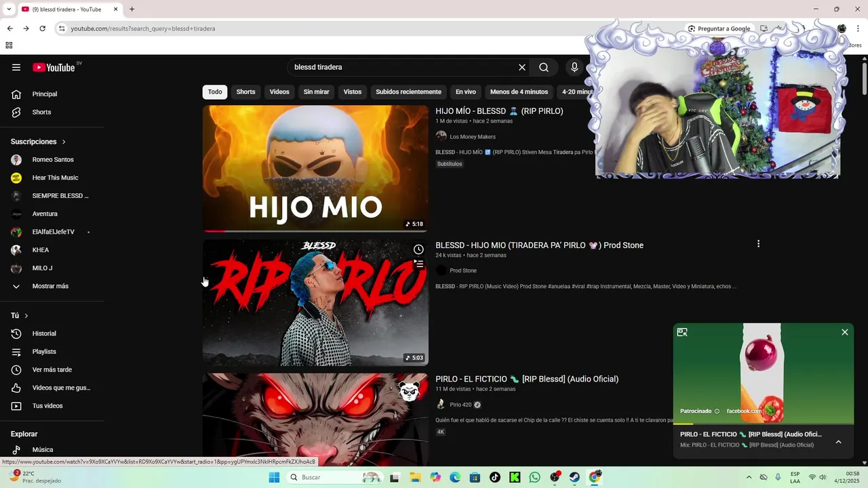Screen dimensions: 868x488
Task: Open TikTok from the taskbar
Action: (x=495, y=477)
